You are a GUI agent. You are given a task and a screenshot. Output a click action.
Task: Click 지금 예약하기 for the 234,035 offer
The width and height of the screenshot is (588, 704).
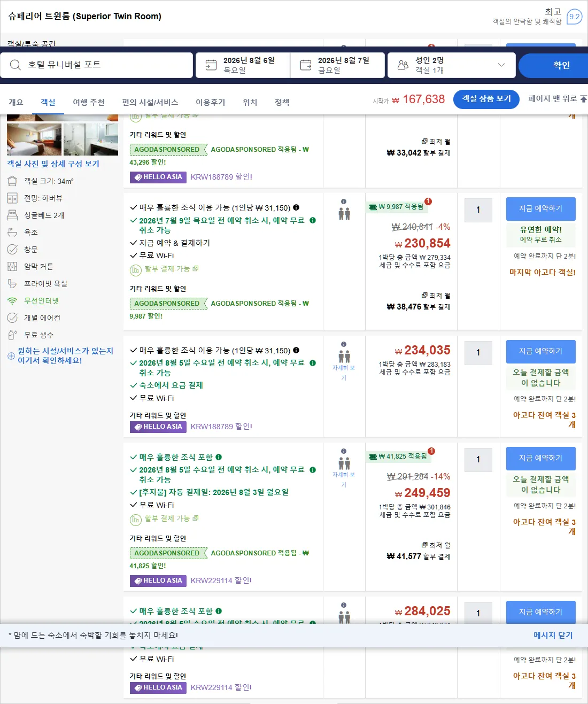point(541,351)
